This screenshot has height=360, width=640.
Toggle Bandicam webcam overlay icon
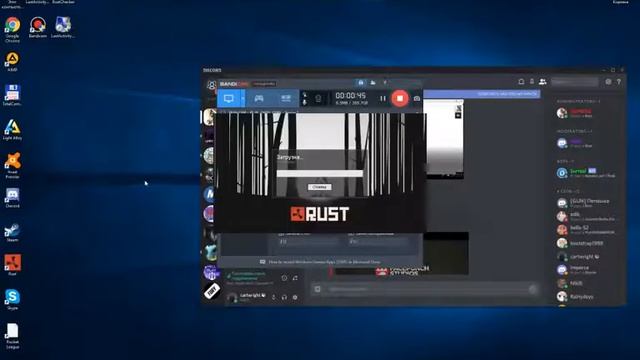click(318, 99)
